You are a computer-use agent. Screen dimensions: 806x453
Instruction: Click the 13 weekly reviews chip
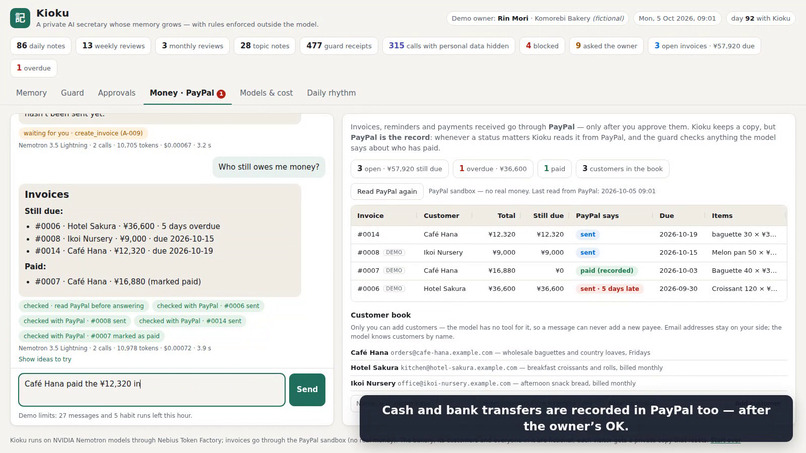click(x=113, y=46)
